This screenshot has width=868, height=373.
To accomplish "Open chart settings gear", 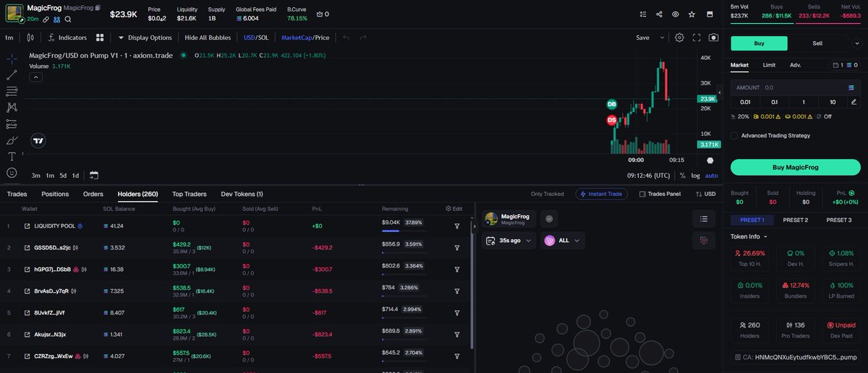I will coord(679,38).
